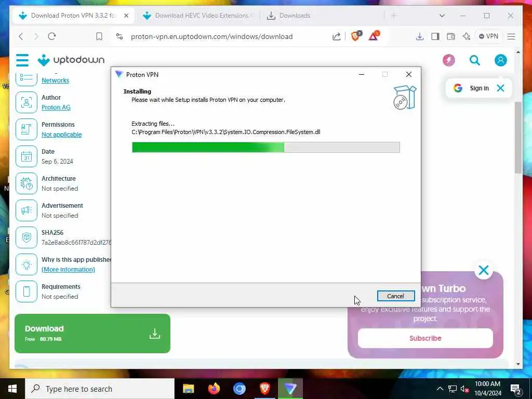The height and width of the screenshot is (399, 532).
Task: Click the Requirements phone icon
Action: (x=26, y=291)
